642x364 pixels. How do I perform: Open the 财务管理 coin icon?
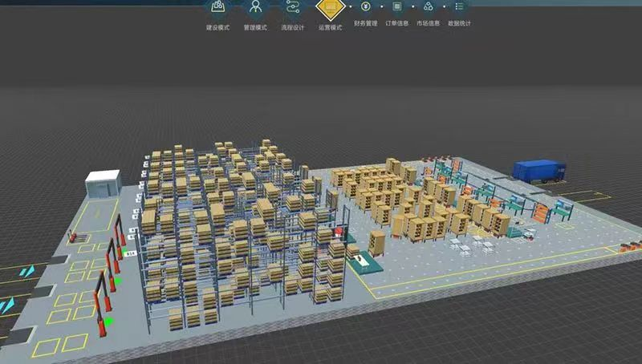(x=365, y=6)
